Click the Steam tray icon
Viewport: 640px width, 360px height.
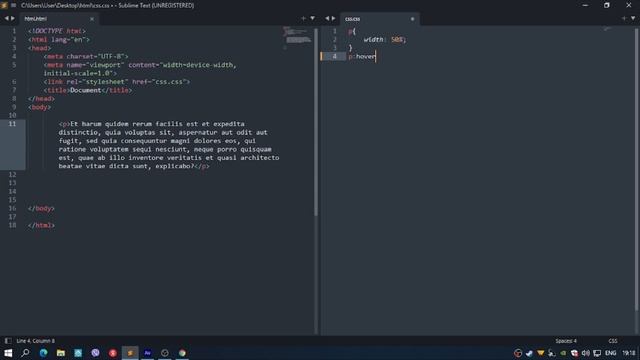pos(529,353)
